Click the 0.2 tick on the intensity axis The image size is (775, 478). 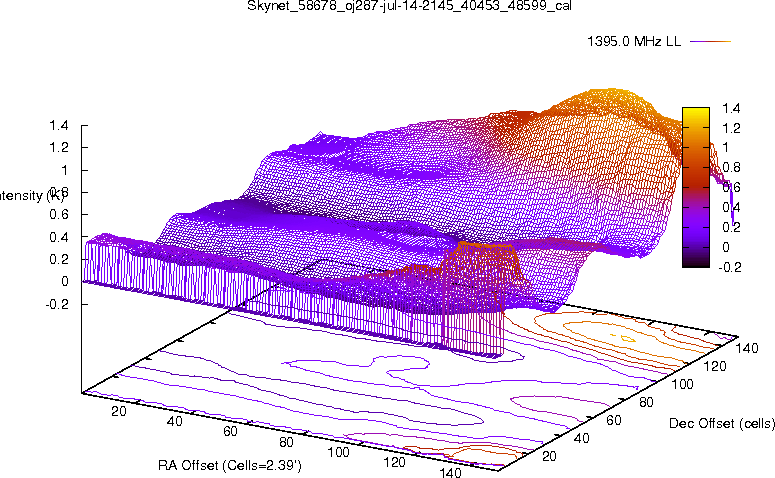pyautogui.click(x=59, y=259)
